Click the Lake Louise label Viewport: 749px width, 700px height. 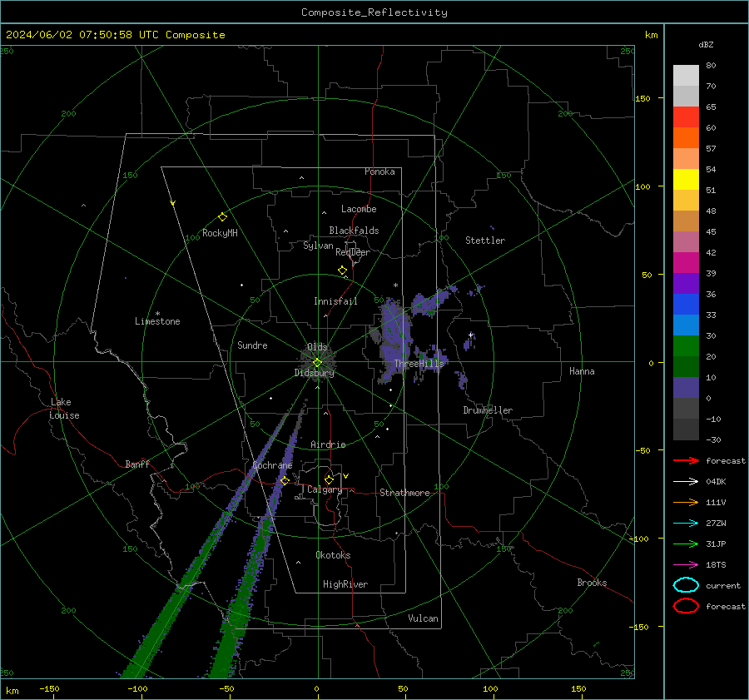(64, 409)
